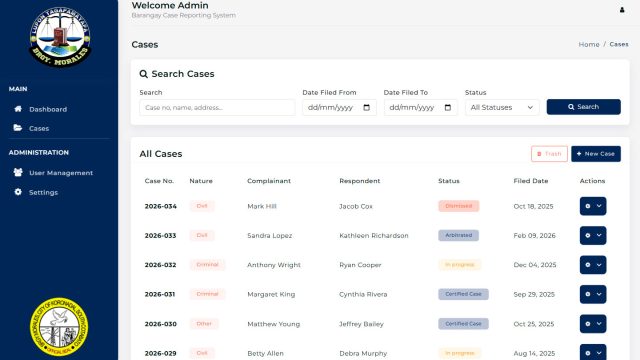The width and height of the screenshot is (640, 360).
Task: Click gear icon for case 2026-033
Action: coord(588,236)
